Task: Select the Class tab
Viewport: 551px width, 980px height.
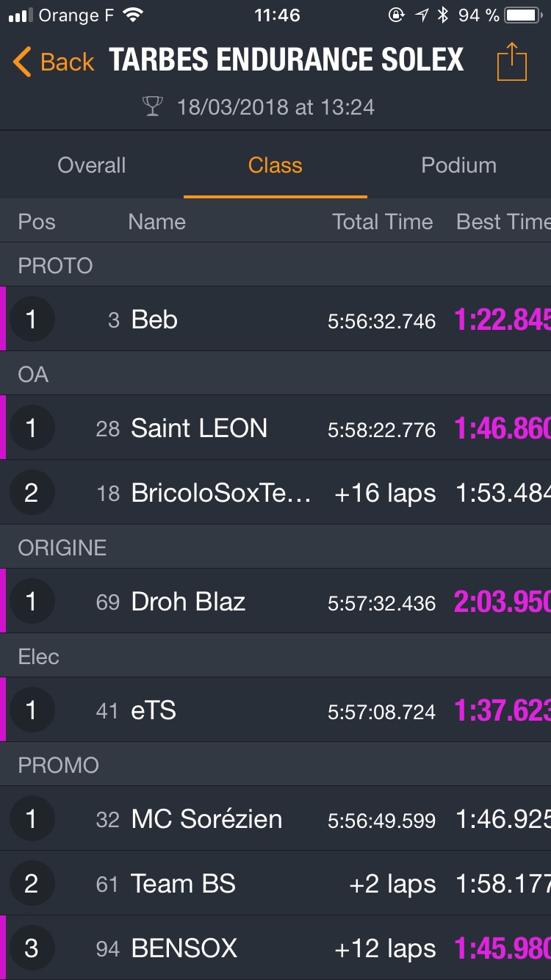Action: click(275, 165)
